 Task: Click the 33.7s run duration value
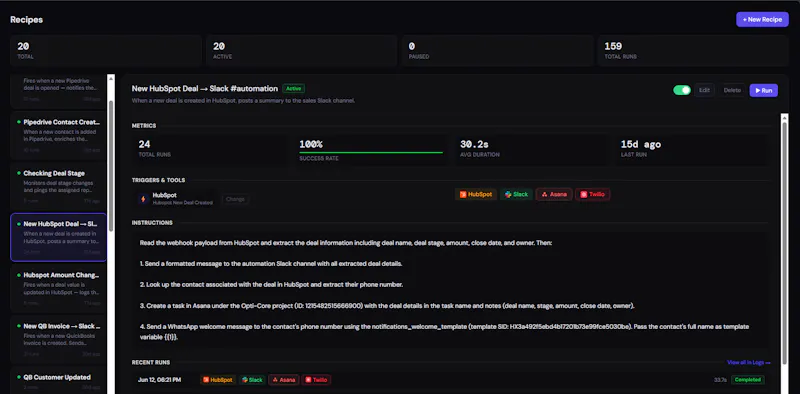pyautogui.click(x=720, y=380)
